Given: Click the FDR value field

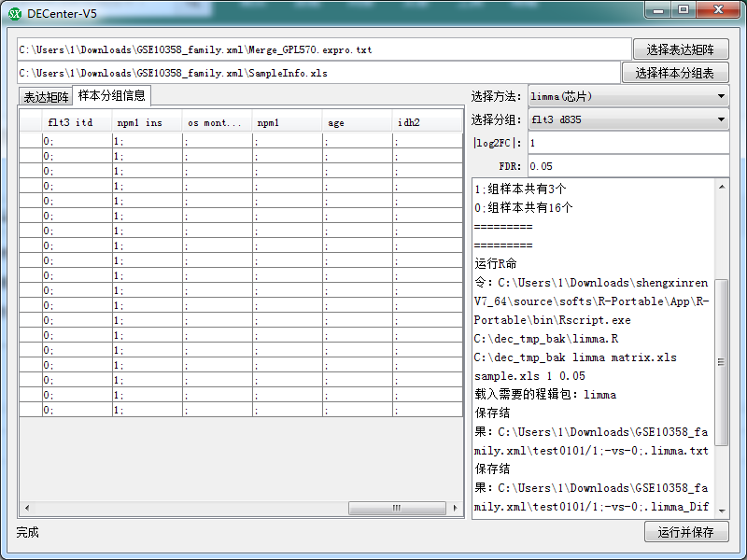Looking at the screenshot, I should tap(627, 166).
